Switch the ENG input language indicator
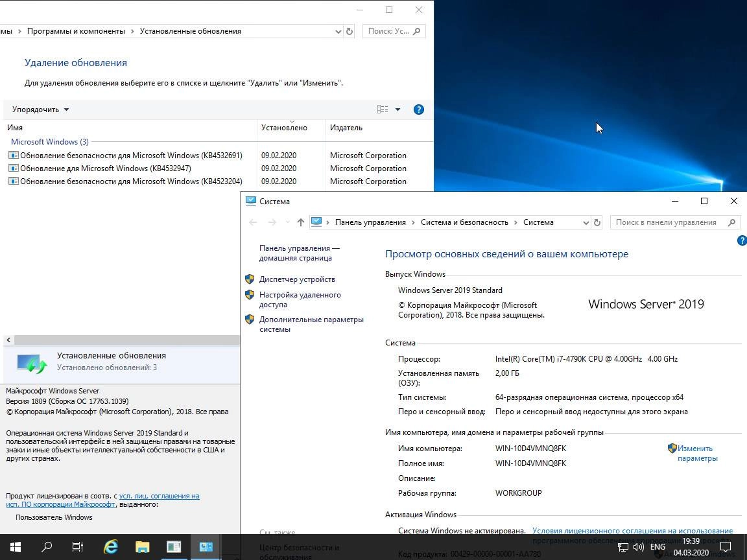Viewport: 747px width, 560px height. (658, 547)
